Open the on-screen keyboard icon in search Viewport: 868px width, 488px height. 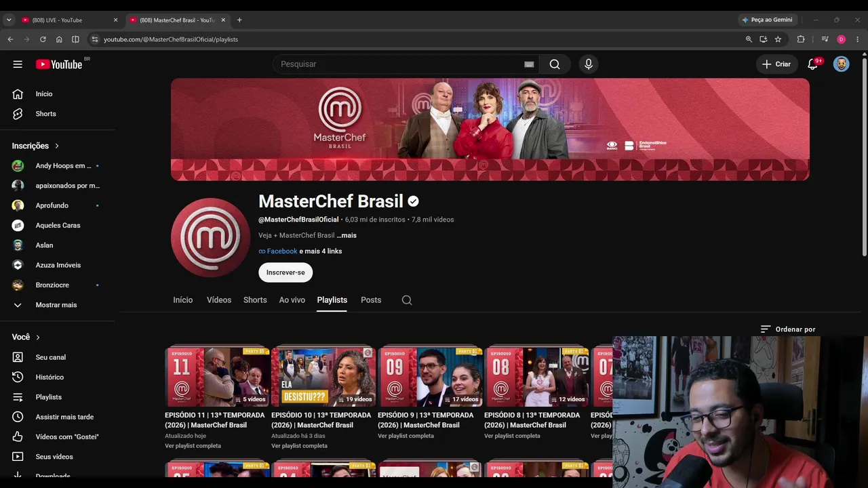[529, 64]
